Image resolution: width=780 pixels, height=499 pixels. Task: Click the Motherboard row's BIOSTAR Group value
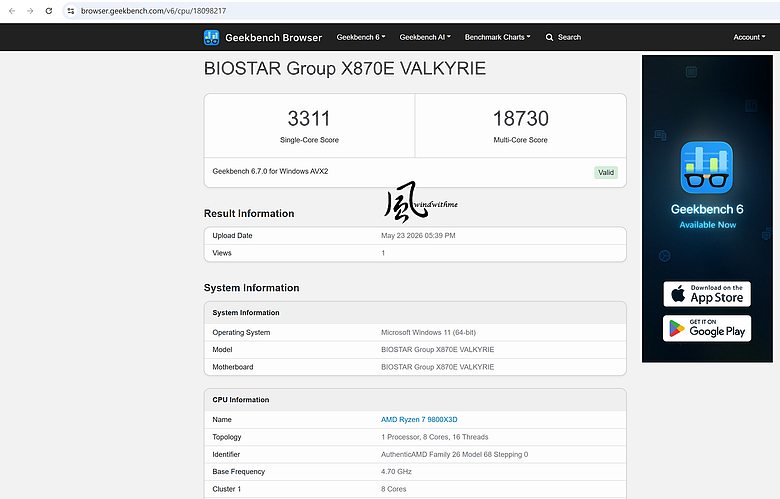coord(437,367)
